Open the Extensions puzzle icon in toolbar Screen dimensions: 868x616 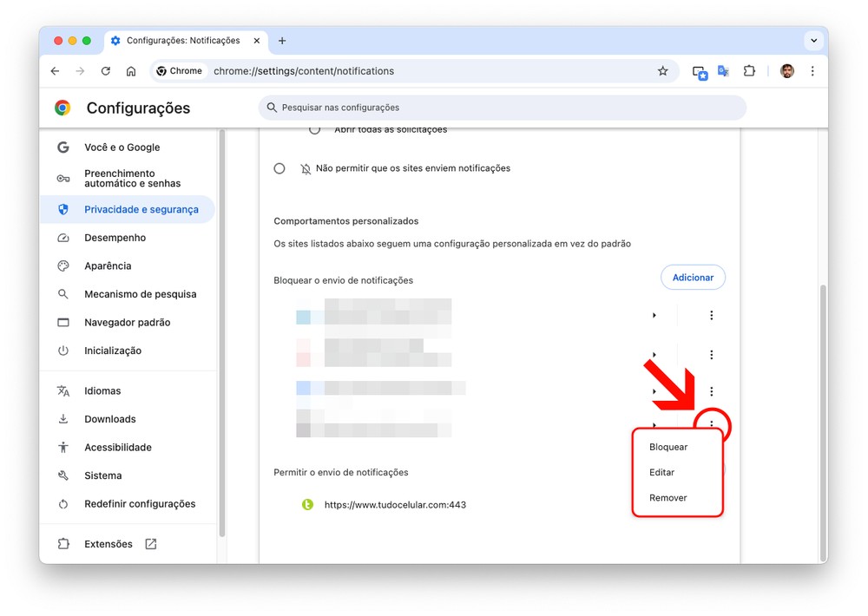749,71
